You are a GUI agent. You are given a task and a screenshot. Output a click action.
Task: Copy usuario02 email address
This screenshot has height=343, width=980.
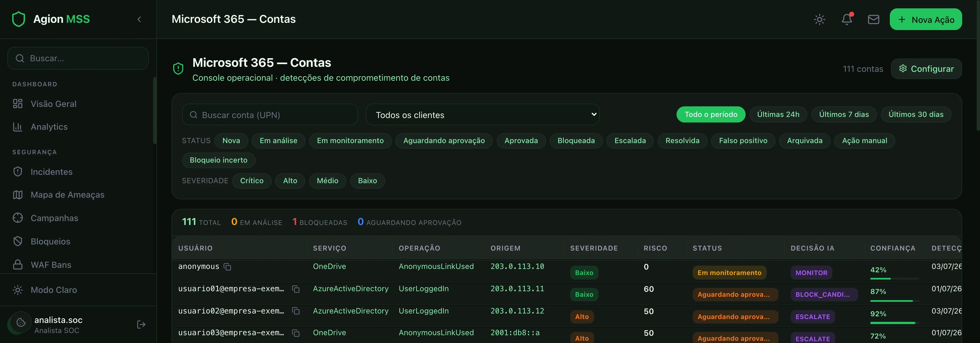click(x=296, y=311)
